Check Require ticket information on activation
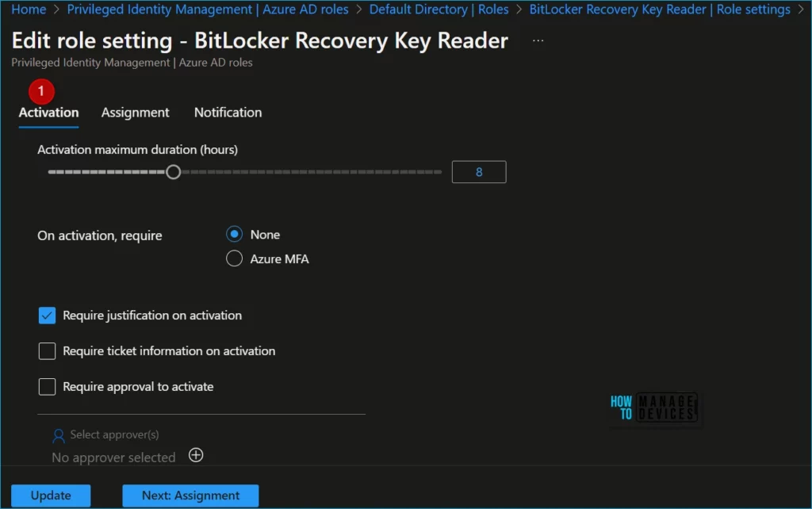 pyautogui.click(x=47, y=351)
